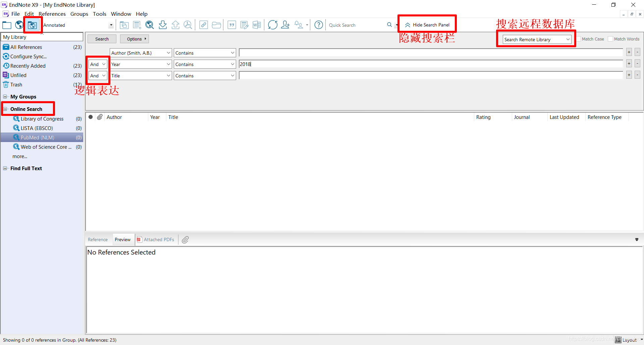Toggle the Match Words checkbox
This screenshot has width=644, height=345.
click(x=610, y=39)
